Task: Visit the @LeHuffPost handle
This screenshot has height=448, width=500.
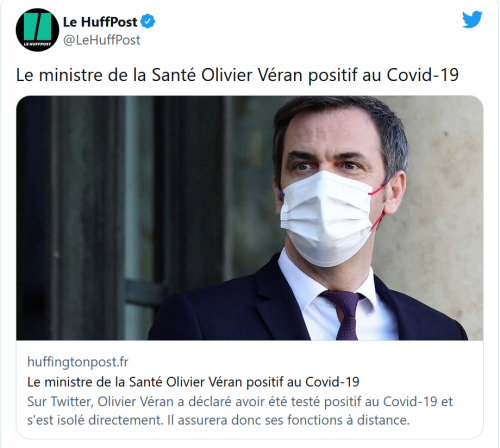Action: click(x=102, y=40)
